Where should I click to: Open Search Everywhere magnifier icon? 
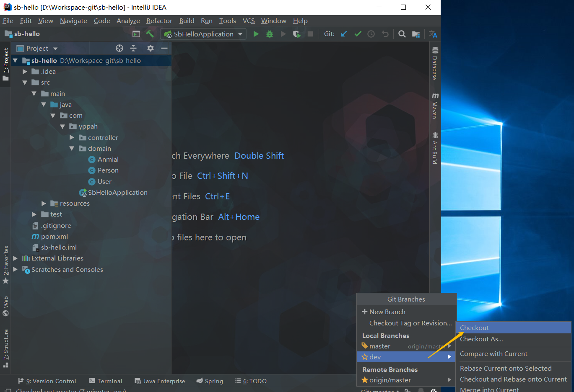pos(402,34)
